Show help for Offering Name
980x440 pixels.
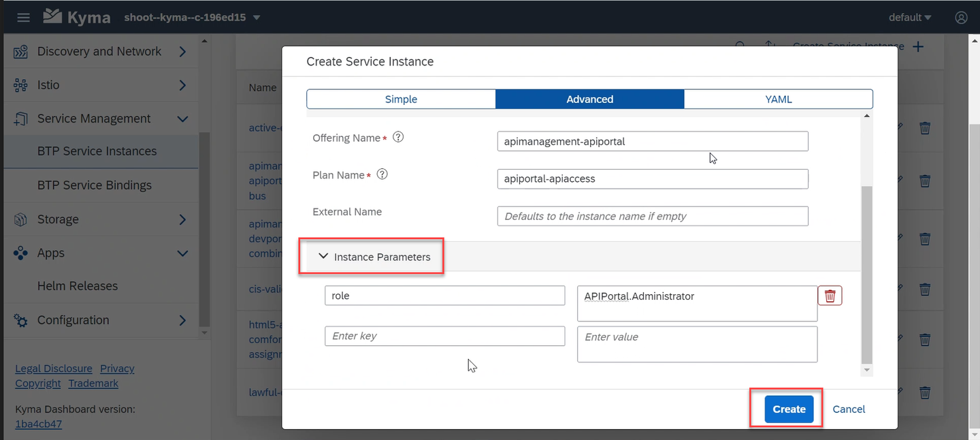399,137
